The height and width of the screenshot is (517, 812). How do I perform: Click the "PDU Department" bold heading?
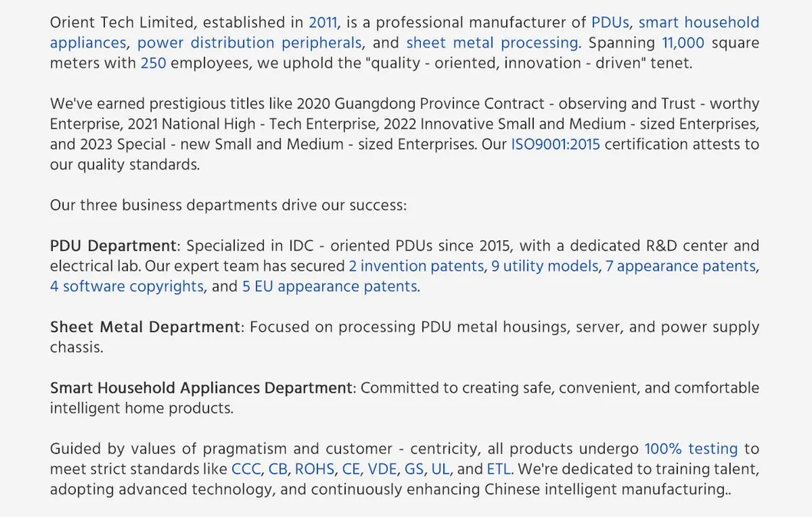click(113, 246)
